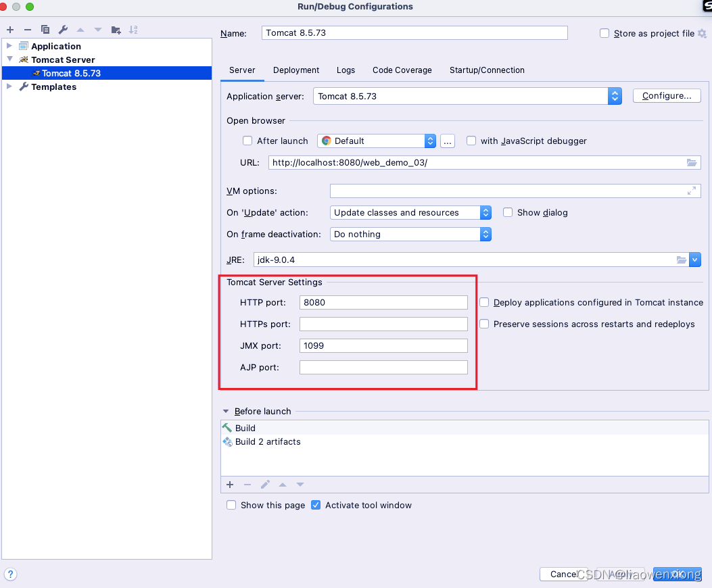Image resolution: width=712 pixels, height=588 pixels.
Task: Enable Store as project file checkbox
Action: point(604,34)
